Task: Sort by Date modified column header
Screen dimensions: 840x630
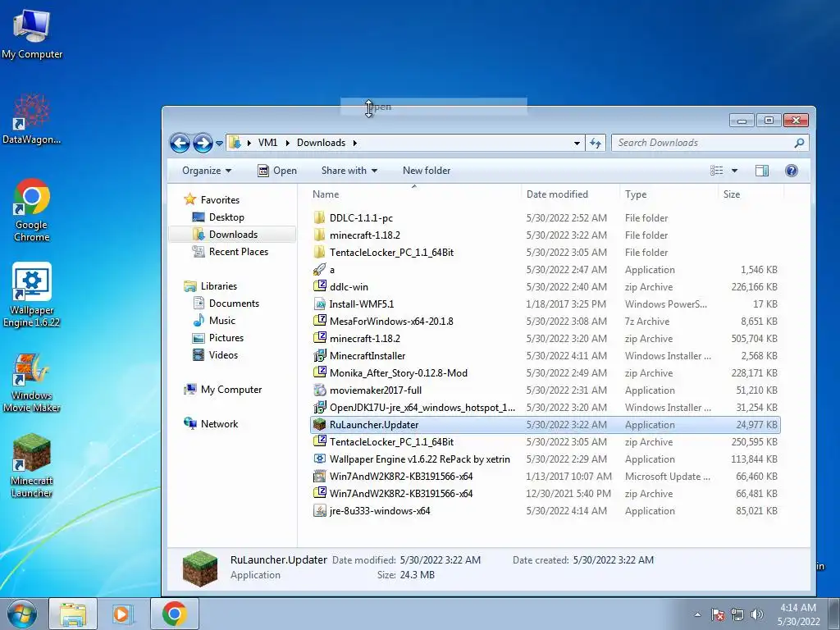Action: [x=570, y=194]
